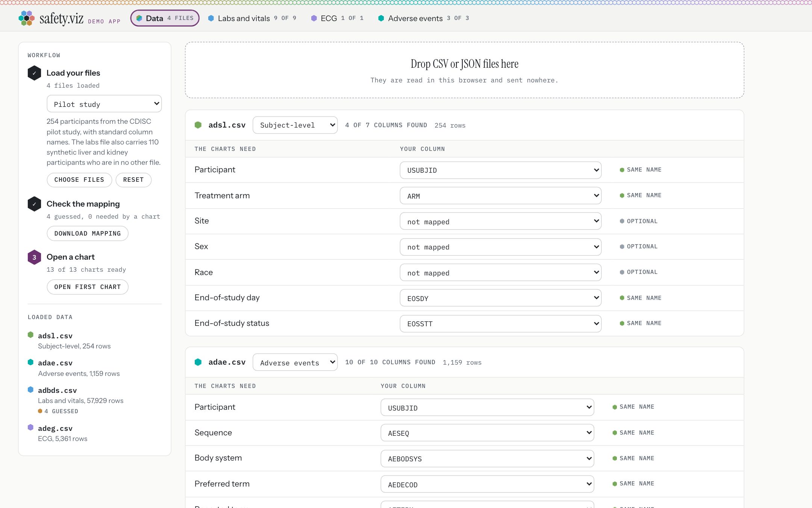This screenshot has width=812, height=508.
Task: Click the multicolor hexagon on Data tab
Action: pos(139,18)
